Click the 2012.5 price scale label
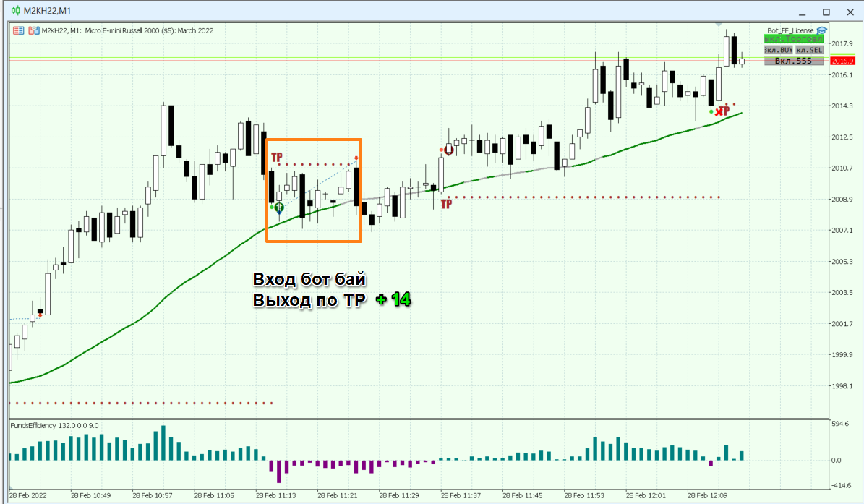This screenshot has height=504, width=864. click(842, 137)
